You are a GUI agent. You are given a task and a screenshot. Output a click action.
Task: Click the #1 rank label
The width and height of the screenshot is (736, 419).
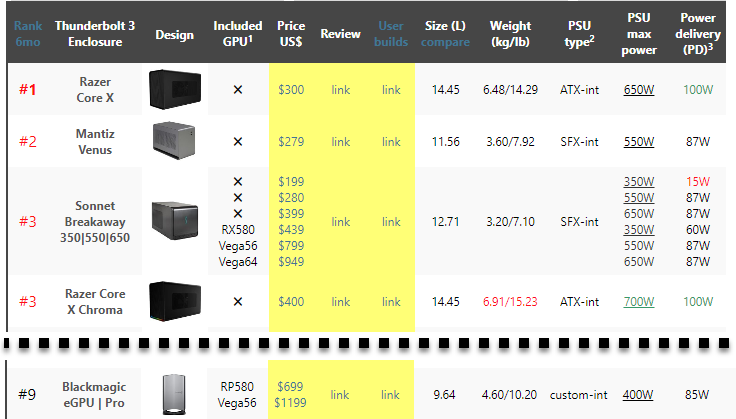click(x=27, y=89)
